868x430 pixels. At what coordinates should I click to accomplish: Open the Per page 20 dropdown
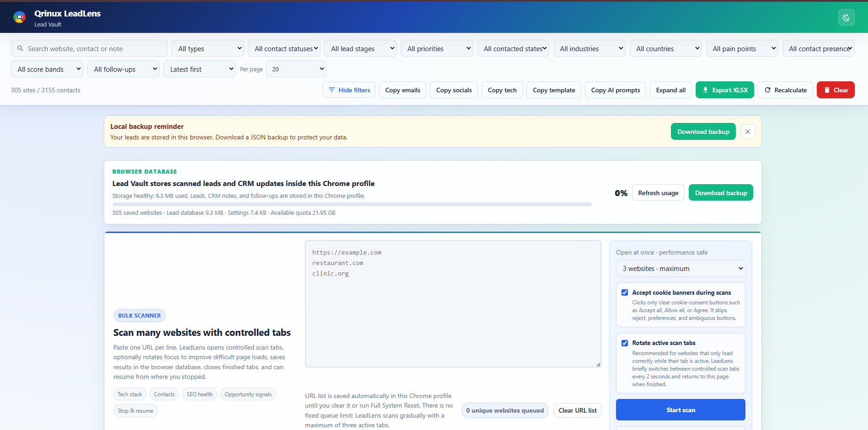pyautogui.click(x=296, y=69)
